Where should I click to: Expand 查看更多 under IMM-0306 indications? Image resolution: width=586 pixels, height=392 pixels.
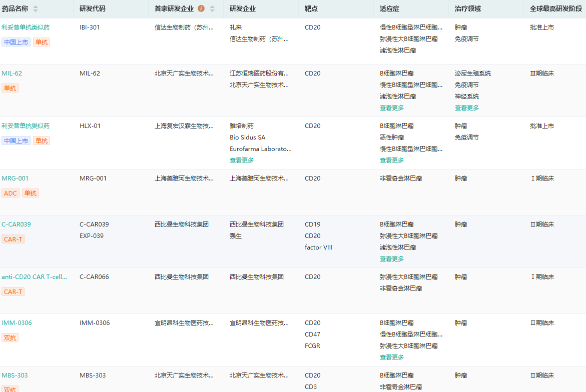pos(392,357)
